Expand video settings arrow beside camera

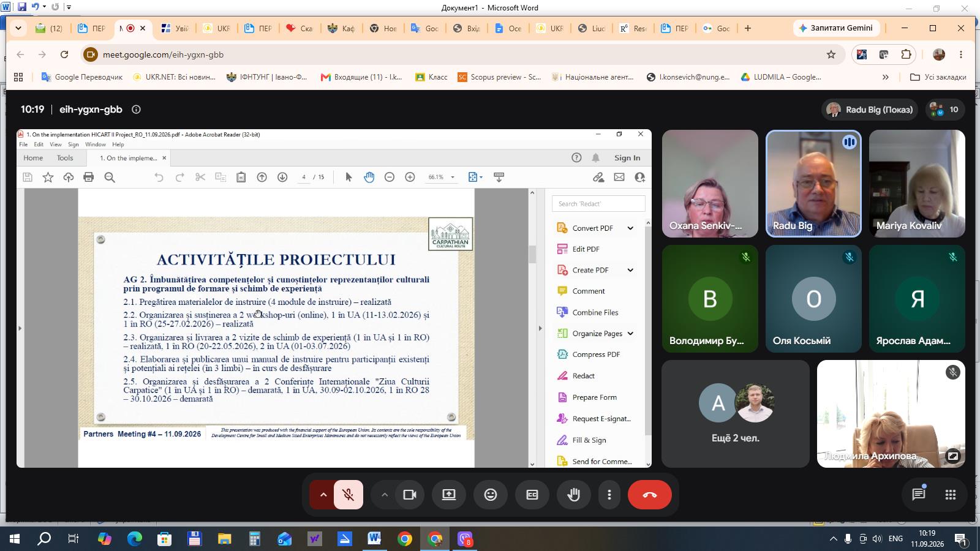(384, 495)
